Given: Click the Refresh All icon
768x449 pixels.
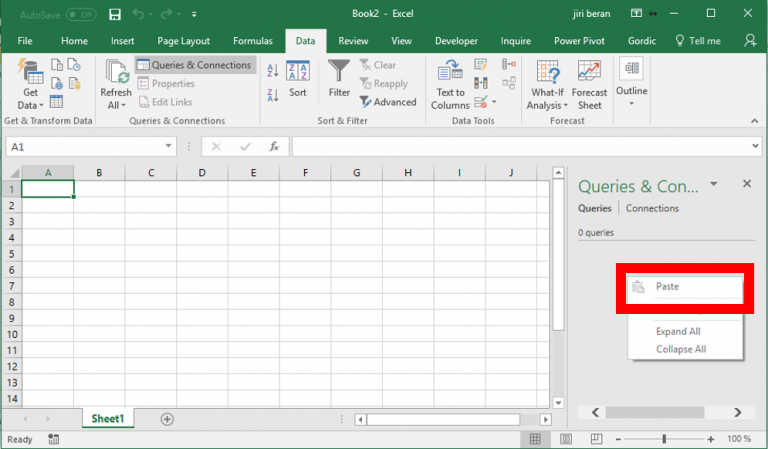Looking at the screenshot, I should [117, 71].
